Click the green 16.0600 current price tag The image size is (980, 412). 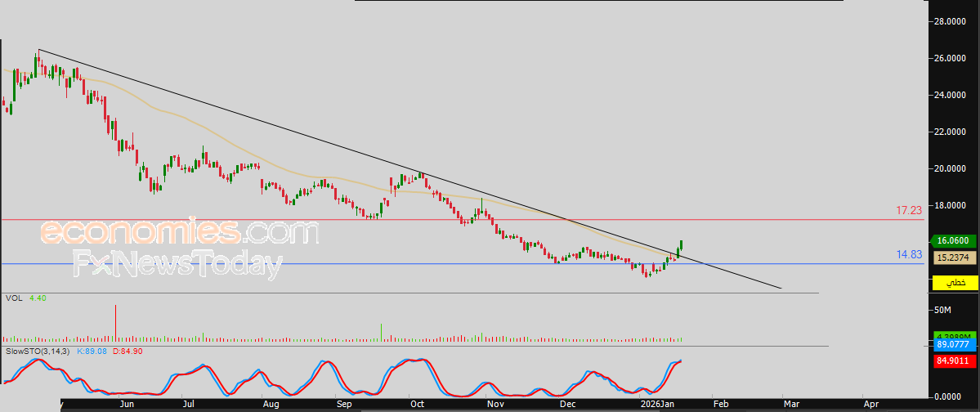pyautogui.click(x=954, y=241)
